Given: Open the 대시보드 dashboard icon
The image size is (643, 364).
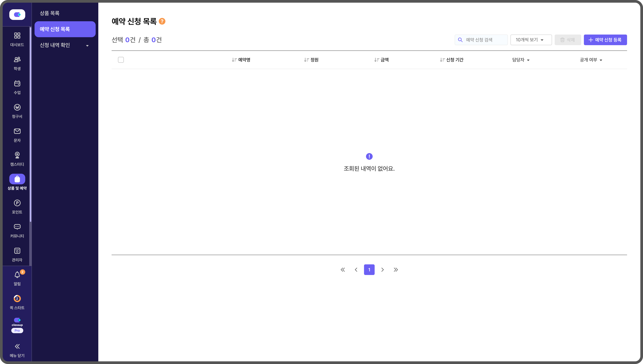Looking at the screenshot, I should (17, 36).
